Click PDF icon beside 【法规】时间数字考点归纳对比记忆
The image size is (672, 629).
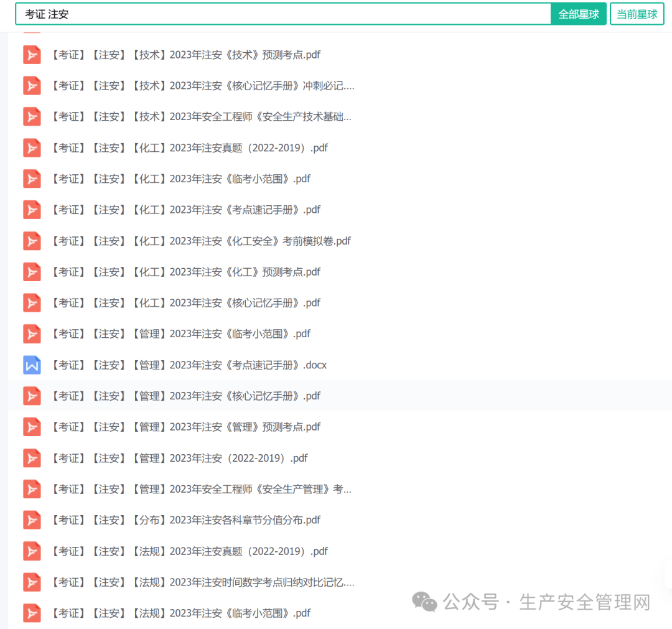click(32, 582)
